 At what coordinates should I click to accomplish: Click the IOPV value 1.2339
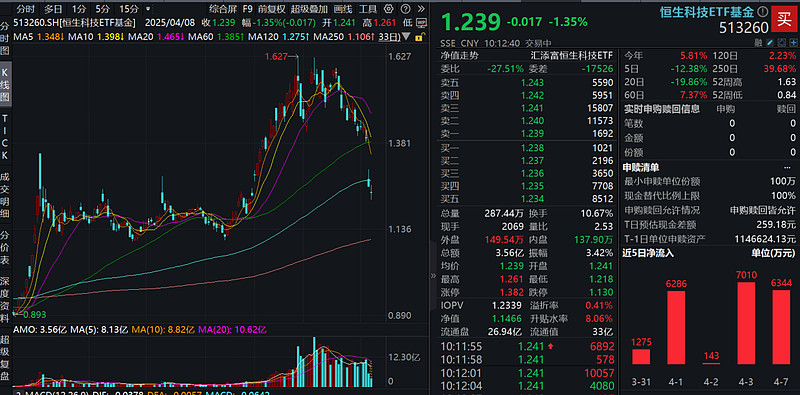tap(507, 306)
